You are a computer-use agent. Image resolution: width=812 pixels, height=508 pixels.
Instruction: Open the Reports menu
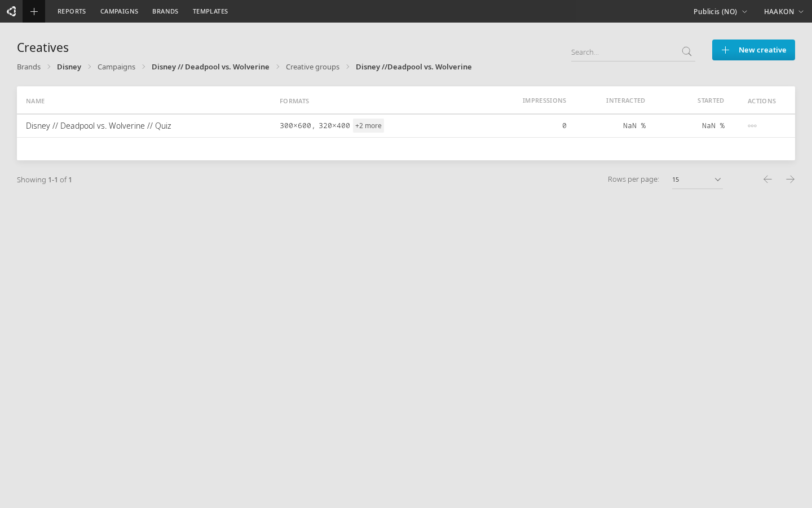coord(72,11)
